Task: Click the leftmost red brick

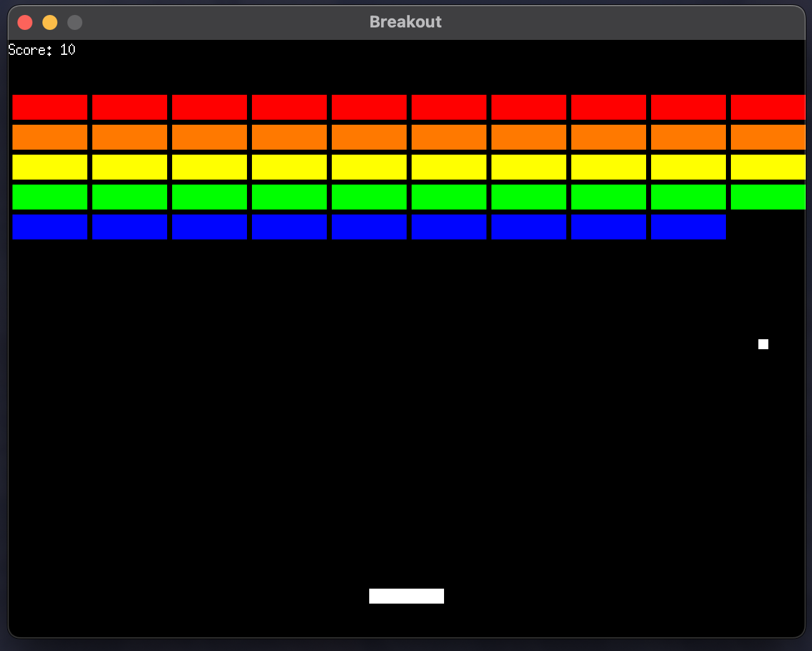Action: point(50,107)
